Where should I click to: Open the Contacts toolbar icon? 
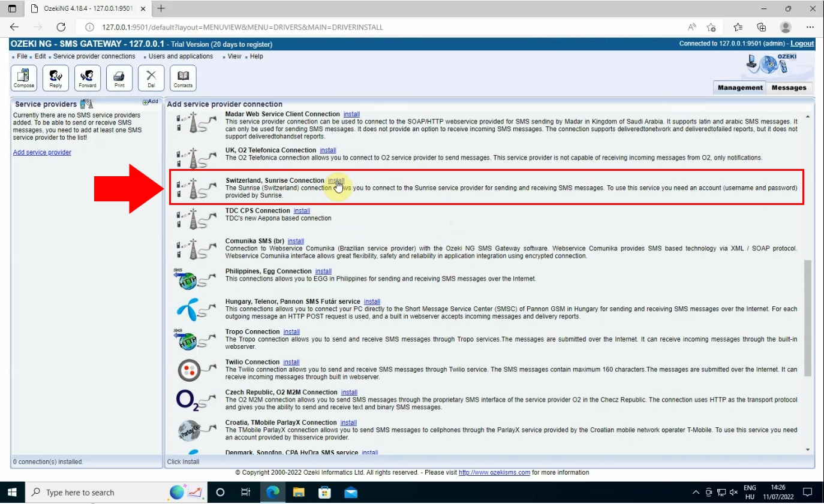coord(183,78)
